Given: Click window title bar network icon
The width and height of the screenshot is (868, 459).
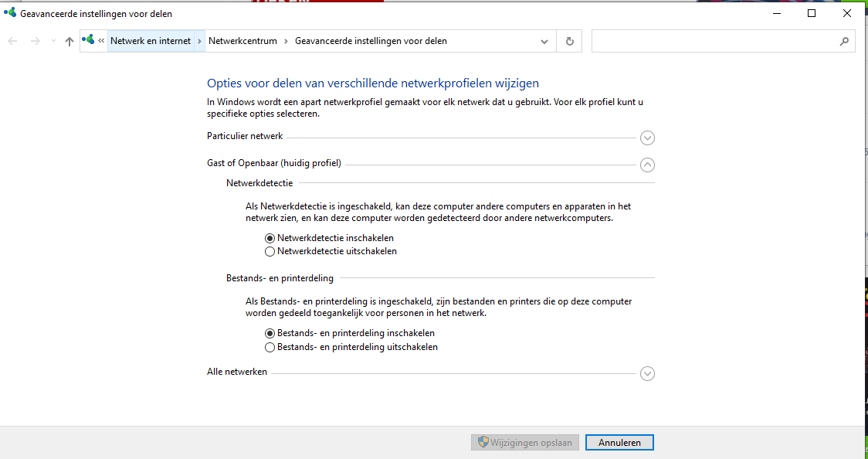Looking at the screenshot, I should [x=10, y=12].
